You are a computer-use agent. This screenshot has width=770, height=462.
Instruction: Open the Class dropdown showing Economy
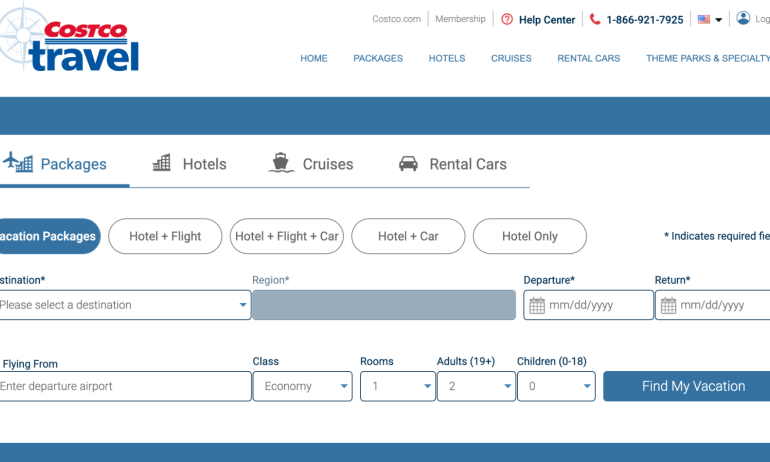point(302,386)
